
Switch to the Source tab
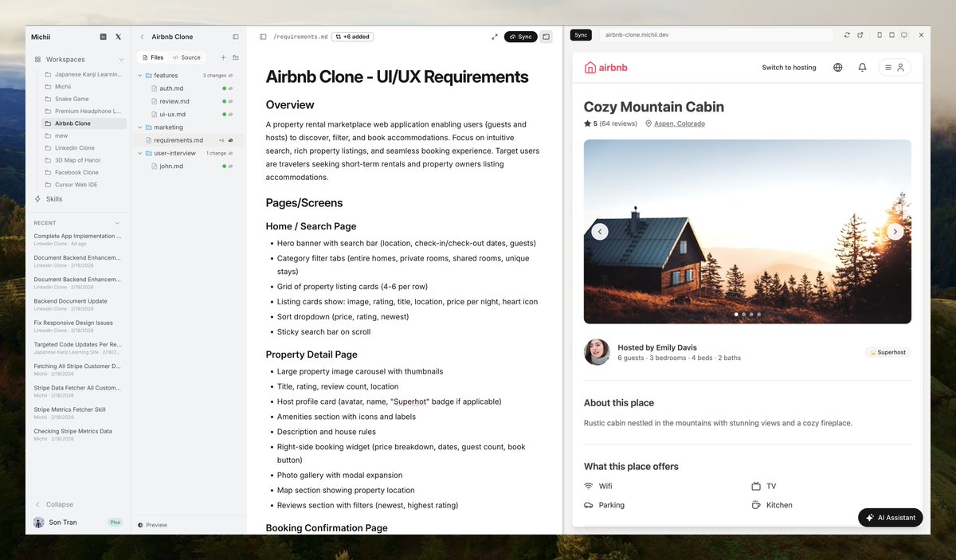(x=186, y=57)
